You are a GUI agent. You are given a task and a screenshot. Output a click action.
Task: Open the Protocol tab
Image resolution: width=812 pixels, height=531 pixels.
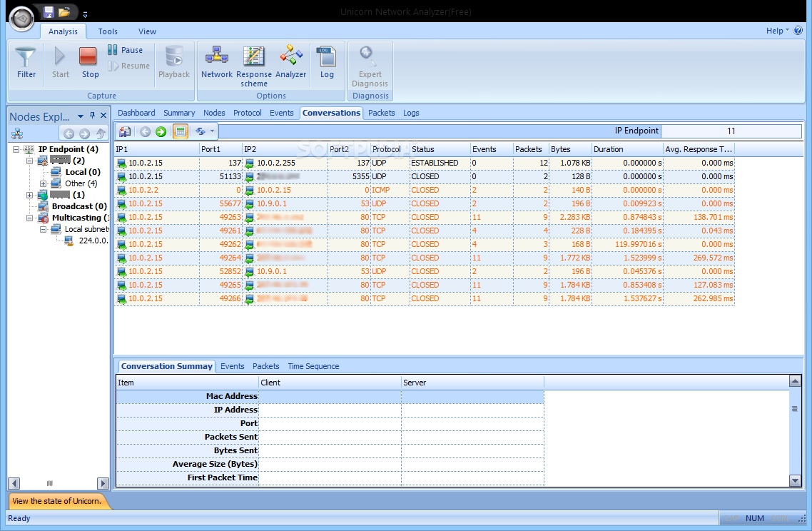click(247, 113)
